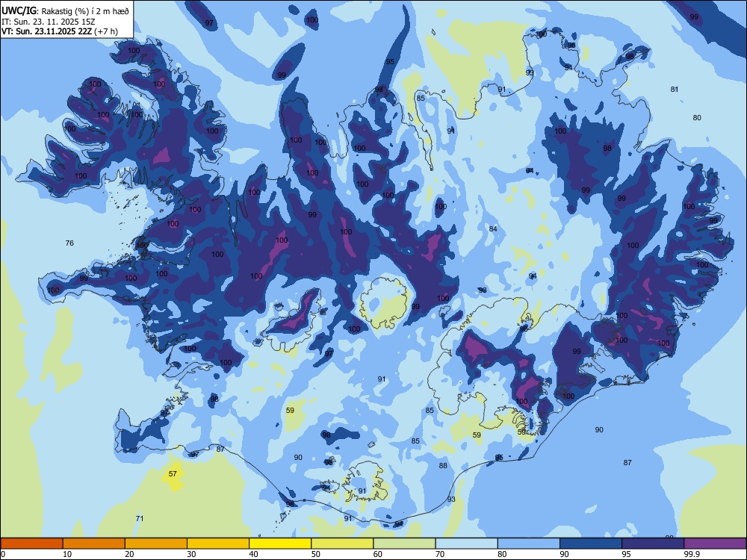747x560 pixels.
Task: Click the purple above-99.9 legend swatch
Action: [x=715, y=544]
